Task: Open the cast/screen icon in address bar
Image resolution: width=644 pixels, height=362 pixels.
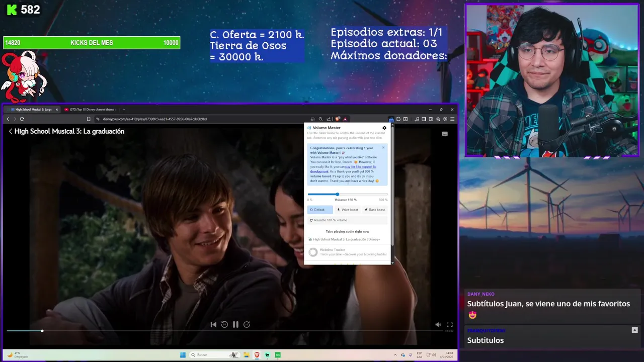Action: pos(312,119)
